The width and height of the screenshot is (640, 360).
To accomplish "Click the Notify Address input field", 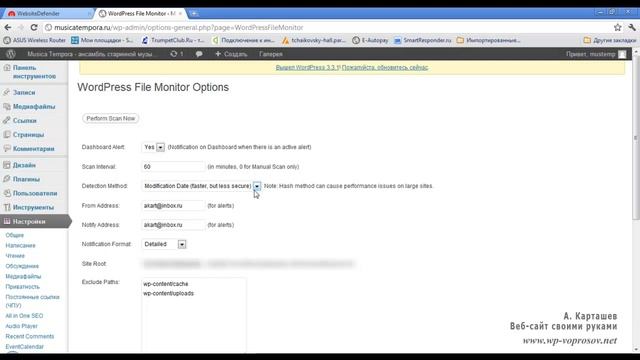I will [173, 225].
